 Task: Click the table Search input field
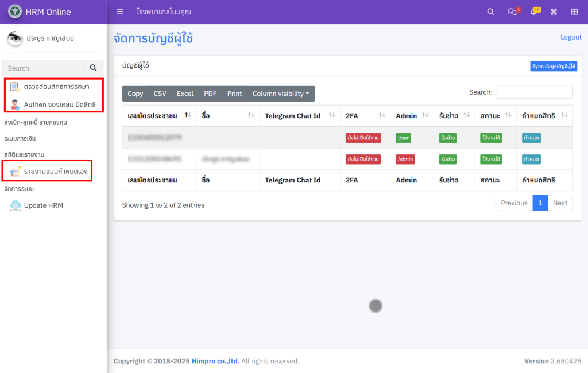click(x=534, y=92)
